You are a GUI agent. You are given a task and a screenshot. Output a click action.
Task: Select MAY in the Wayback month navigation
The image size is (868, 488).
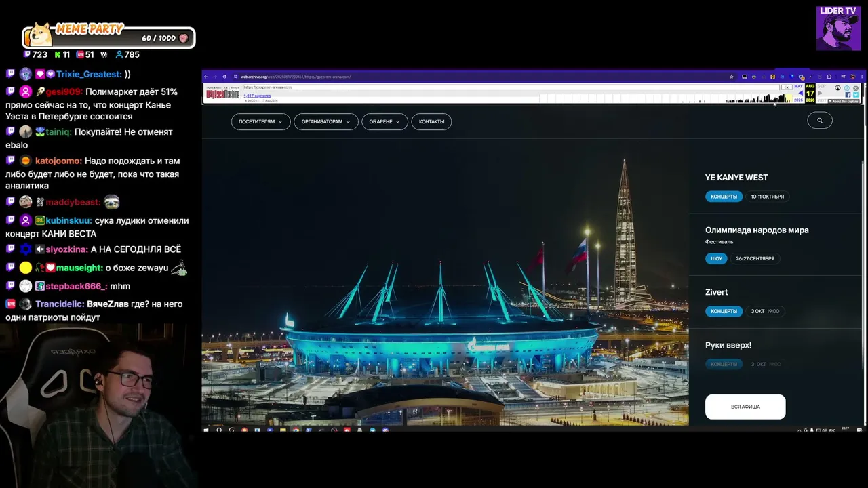(799, 87)
